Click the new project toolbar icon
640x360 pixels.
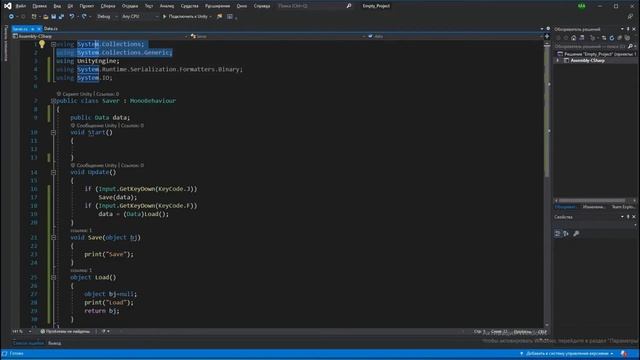click(34, 17)
